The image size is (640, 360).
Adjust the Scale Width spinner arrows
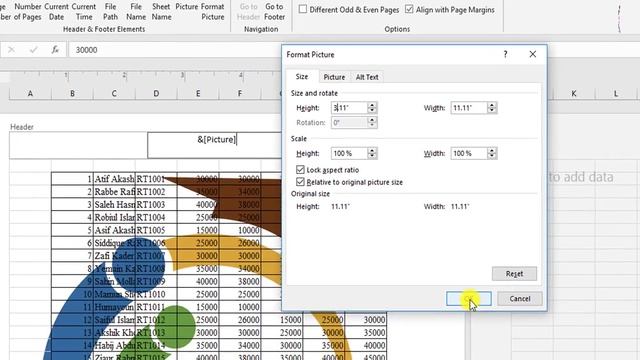click(x=492, y=153)
